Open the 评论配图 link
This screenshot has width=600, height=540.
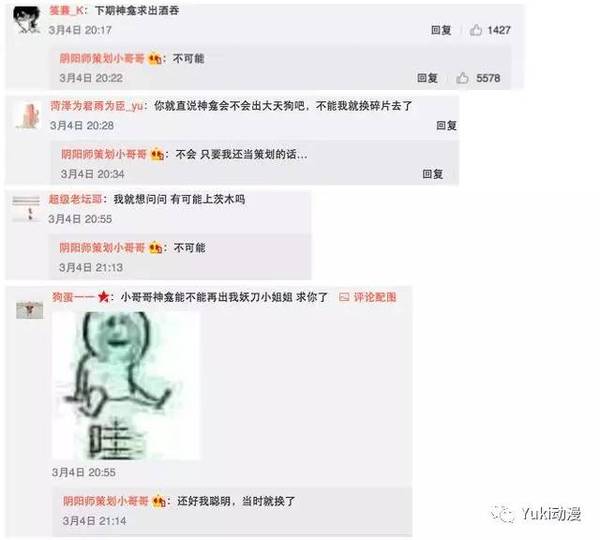click(x=375, y=297)
